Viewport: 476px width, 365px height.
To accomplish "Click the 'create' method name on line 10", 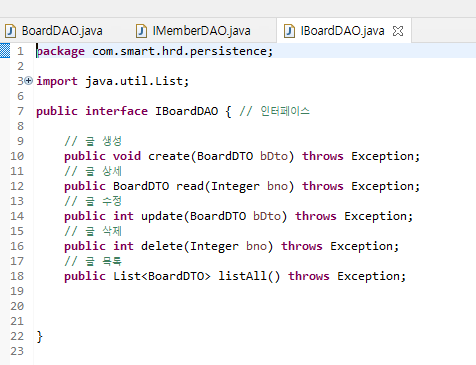I will (169, 156).
